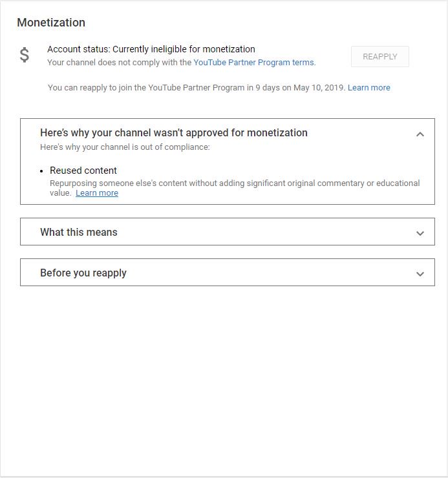
Task: Open Learn more link under Reused content
Action: click(97, 193)
